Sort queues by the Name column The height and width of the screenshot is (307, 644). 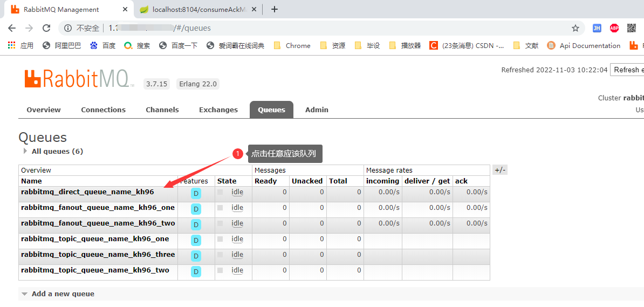click(x=32, y=181)
